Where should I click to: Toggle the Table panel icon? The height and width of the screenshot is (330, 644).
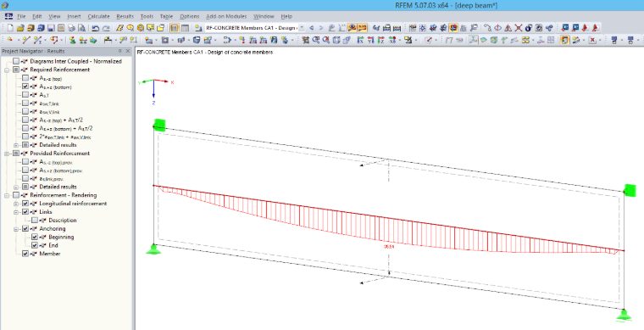186,28
